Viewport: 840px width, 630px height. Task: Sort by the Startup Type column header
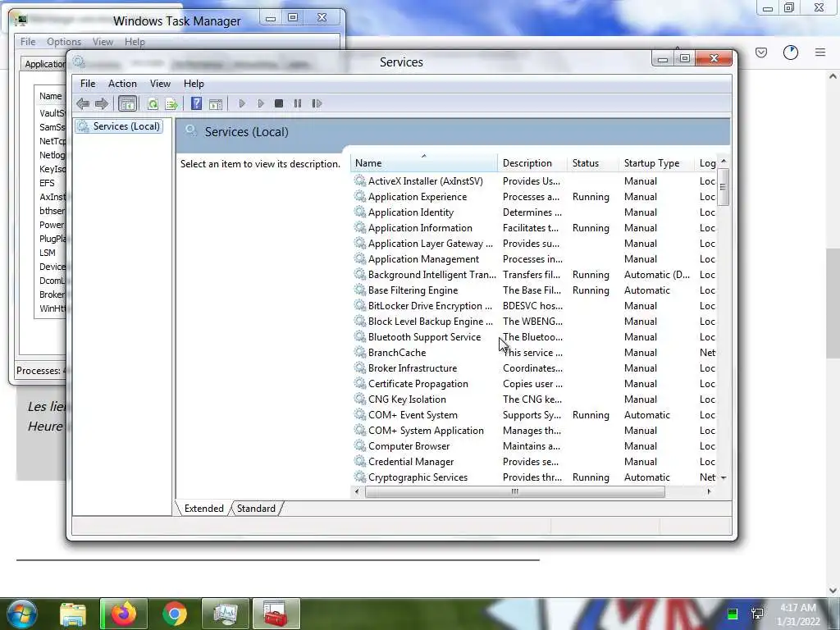click(656, 163)
